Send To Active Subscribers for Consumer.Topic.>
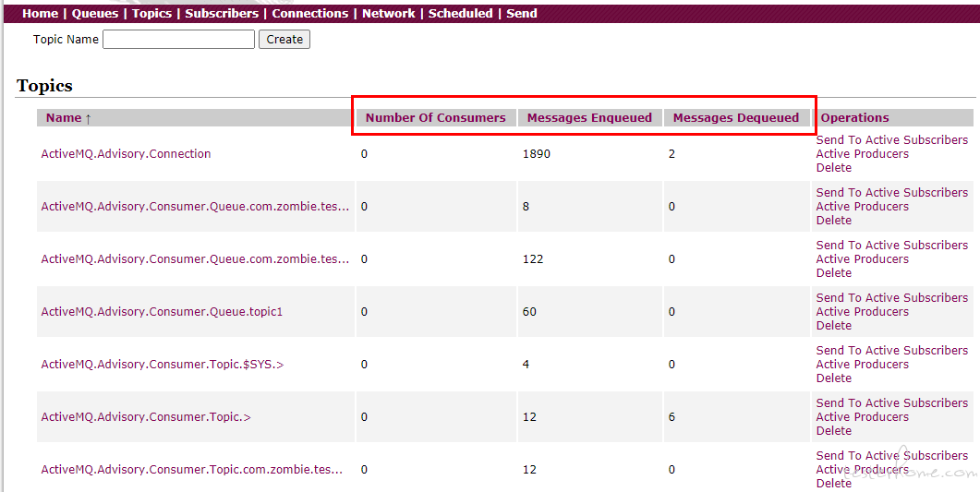The height and width of the screenshot is (492, 980). 892,402
